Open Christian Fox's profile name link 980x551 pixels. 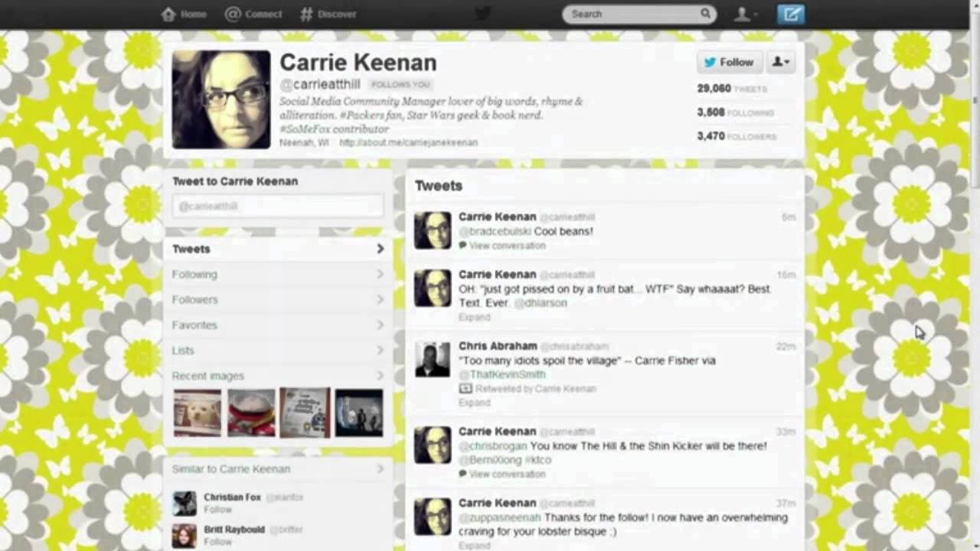point(232,497)
